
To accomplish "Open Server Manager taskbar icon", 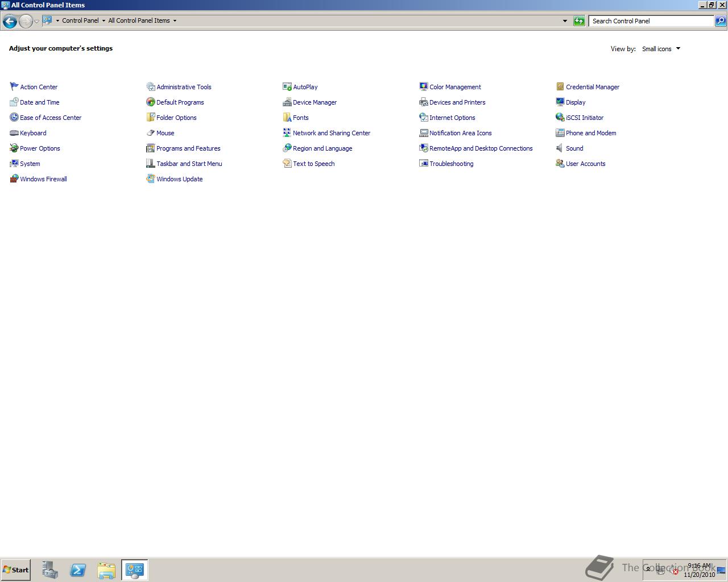I will click(49, 570).
